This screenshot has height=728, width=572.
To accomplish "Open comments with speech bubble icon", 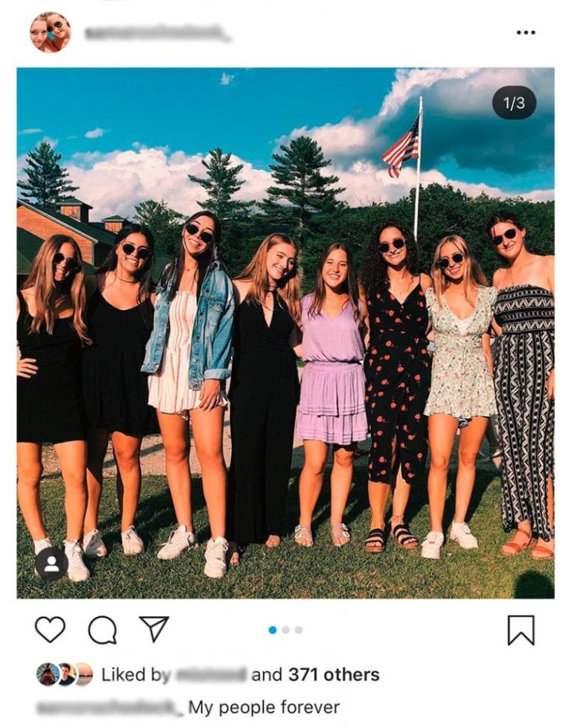I will tap(102, 630).
